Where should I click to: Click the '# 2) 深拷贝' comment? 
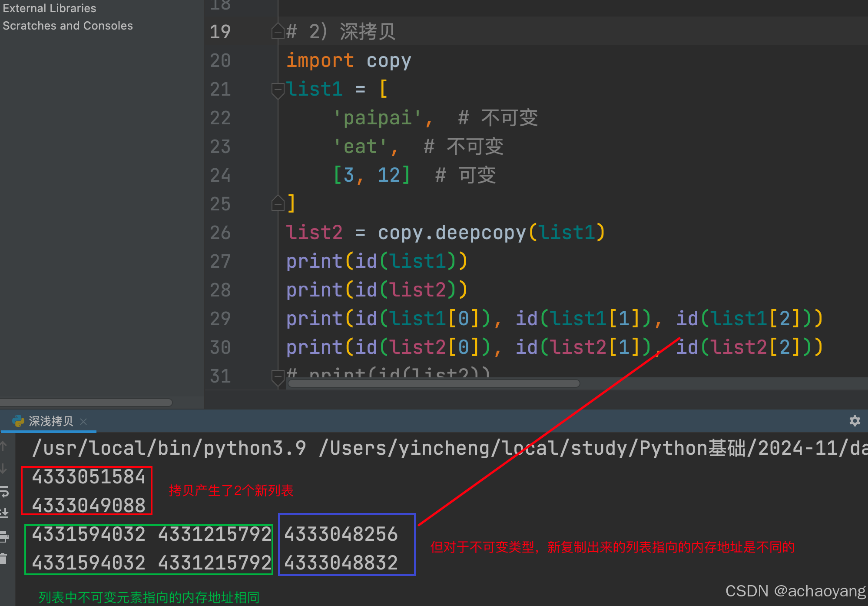coord(341,31)
